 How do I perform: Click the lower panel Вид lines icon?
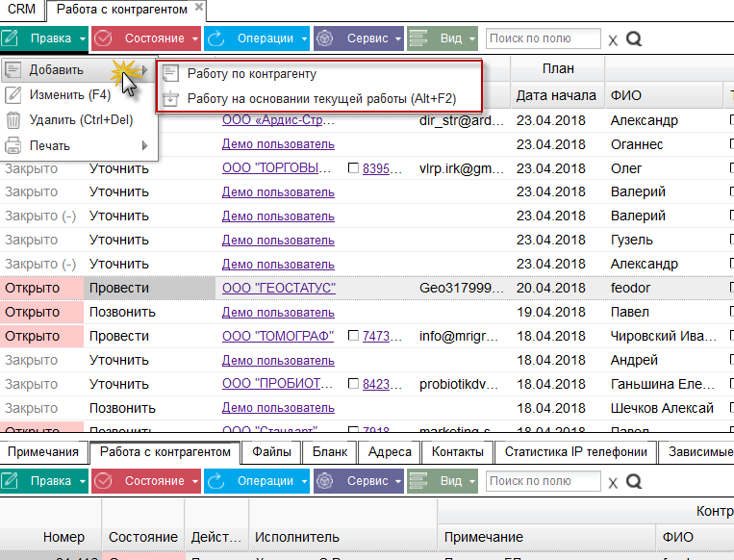pos(418,481)
